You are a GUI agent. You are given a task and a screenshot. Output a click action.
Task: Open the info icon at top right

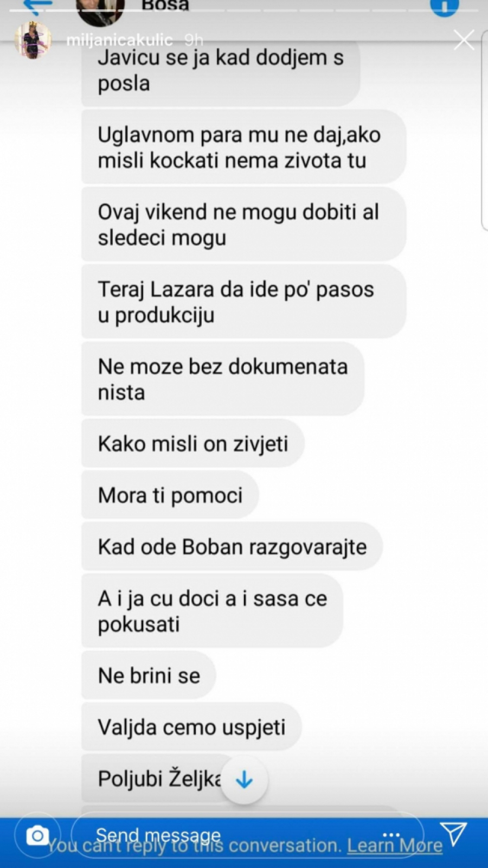point(444,7)
